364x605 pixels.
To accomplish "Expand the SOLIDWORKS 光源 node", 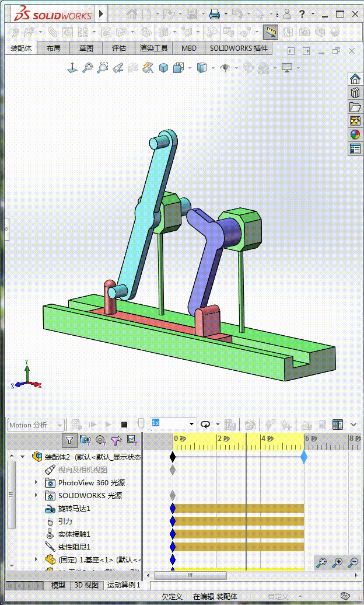I will [36, 495].
